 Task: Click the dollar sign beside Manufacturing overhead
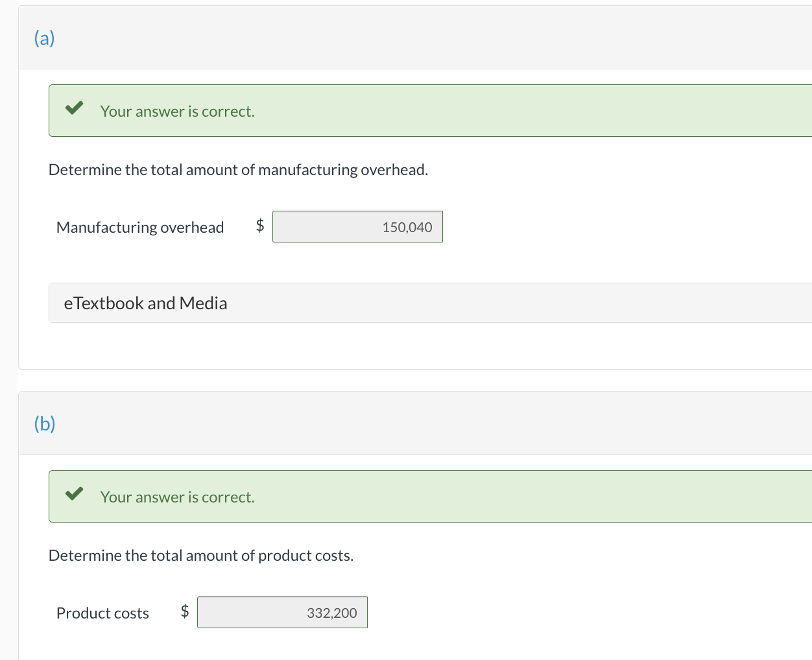click(x=260, y=225)
